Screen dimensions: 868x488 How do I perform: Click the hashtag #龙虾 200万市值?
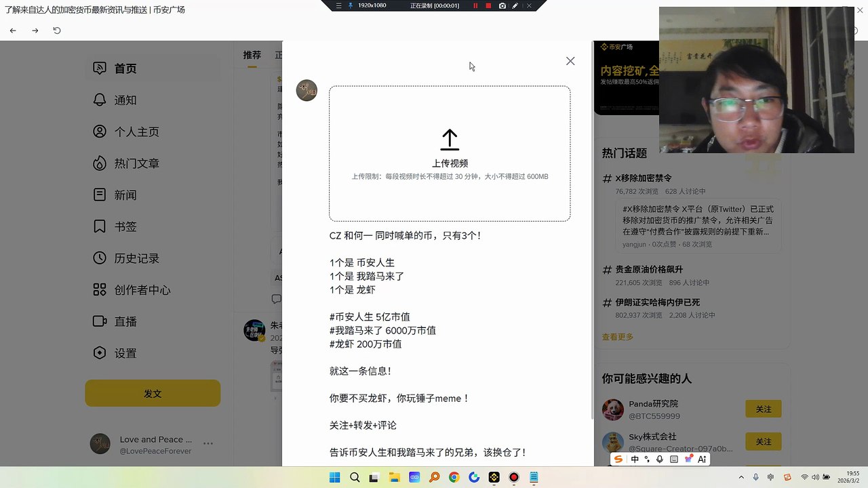366,344
